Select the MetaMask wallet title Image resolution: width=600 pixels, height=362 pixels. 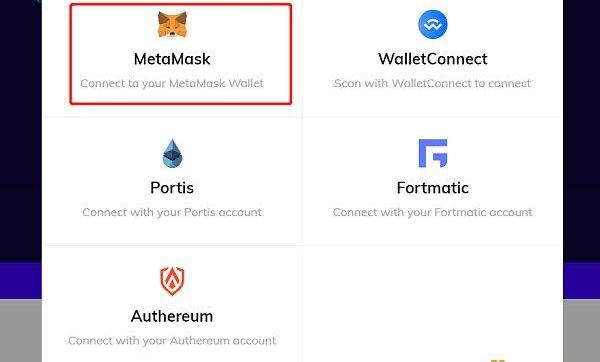click(172, 59)
